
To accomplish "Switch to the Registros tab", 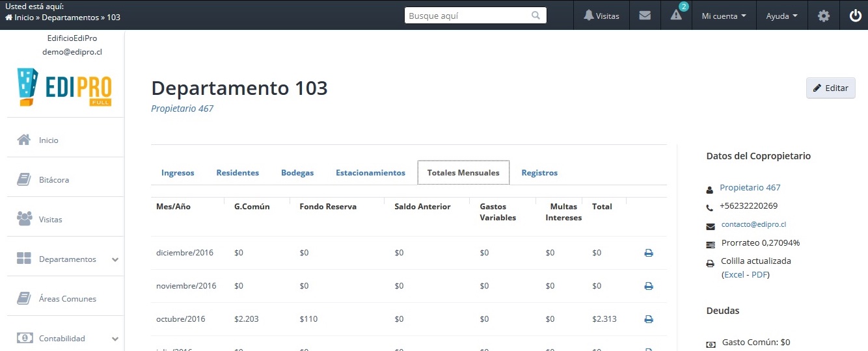I will click(x=539, y=173).
